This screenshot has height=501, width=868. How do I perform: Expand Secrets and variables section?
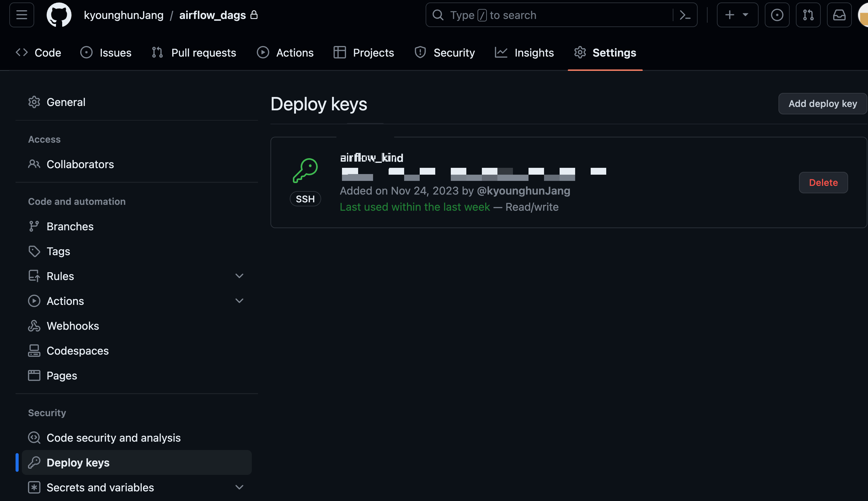[x=239, y=487]
